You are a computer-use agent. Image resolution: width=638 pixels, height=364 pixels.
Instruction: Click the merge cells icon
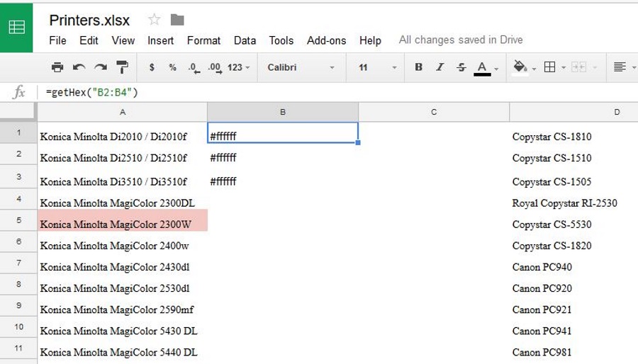(578, 67)
